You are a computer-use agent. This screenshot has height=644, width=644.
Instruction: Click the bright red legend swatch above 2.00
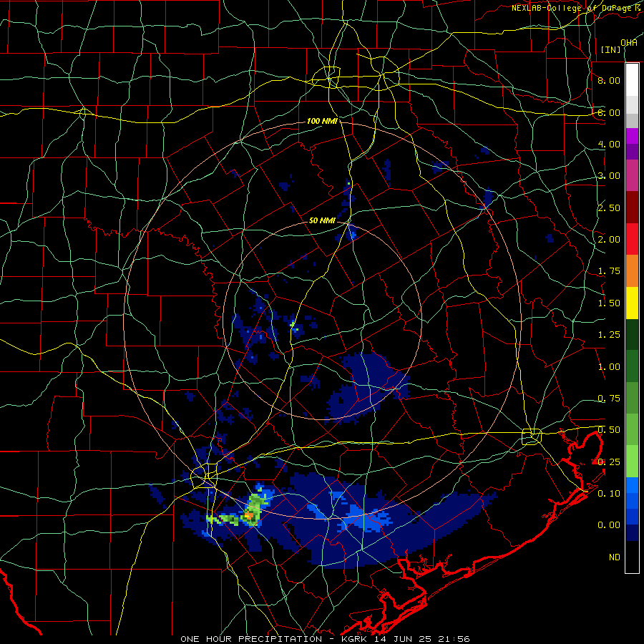632,239
